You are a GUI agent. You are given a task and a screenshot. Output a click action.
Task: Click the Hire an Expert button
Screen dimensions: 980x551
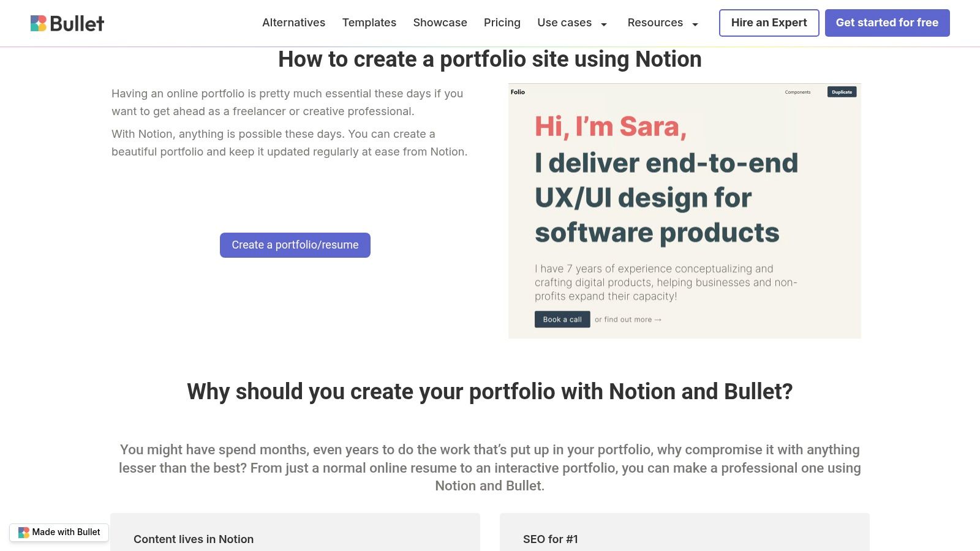coord(769,23)
